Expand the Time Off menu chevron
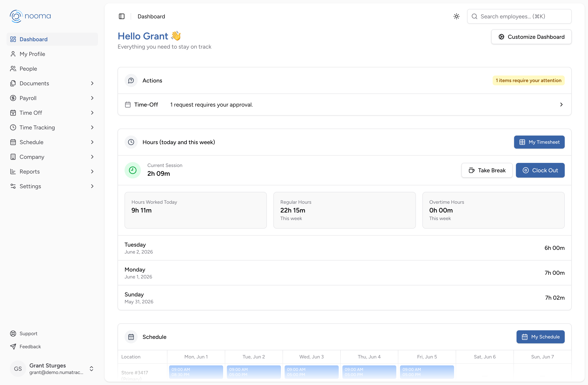The height and width of the screenshot is (385, 588). pyautogui.click(x=92, y=113)
